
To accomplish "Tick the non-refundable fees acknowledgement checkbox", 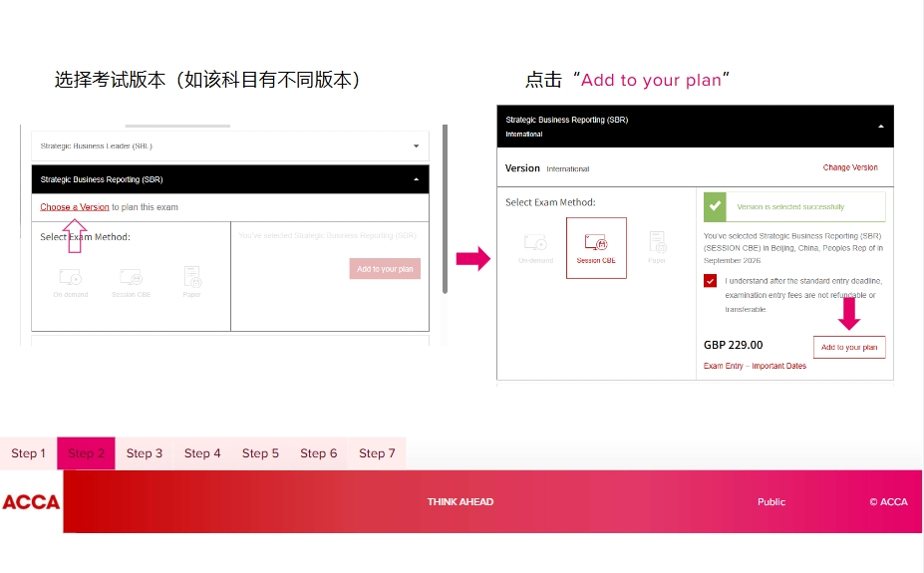I will tap(710, 281).
